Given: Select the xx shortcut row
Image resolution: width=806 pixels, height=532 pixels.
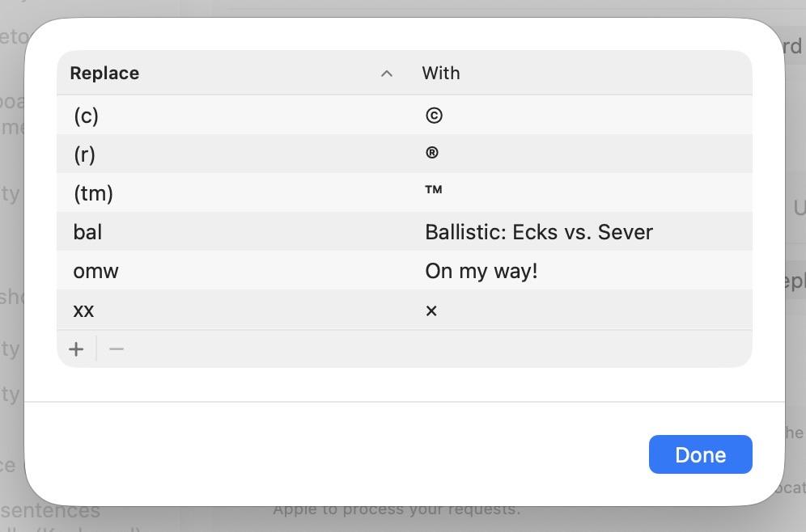Looking at the screenshot, I should coord(83,310).
